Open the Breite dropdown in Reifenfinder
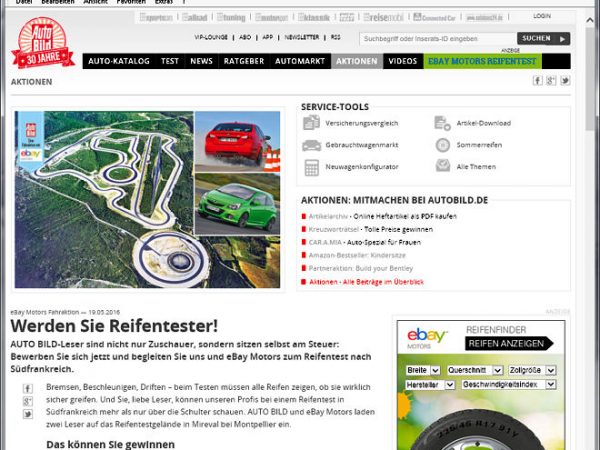 point(423,370)
